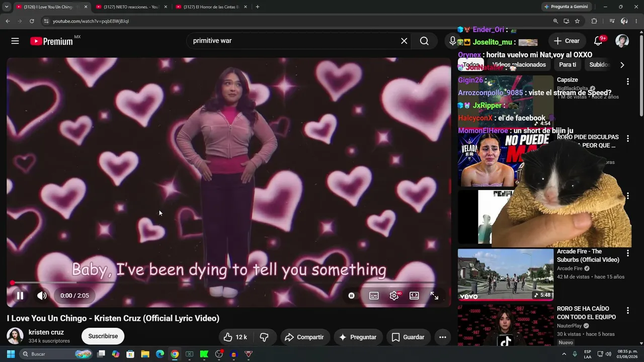Share the video via Compartir
This screenshot has width=644, height=362.
305,337
